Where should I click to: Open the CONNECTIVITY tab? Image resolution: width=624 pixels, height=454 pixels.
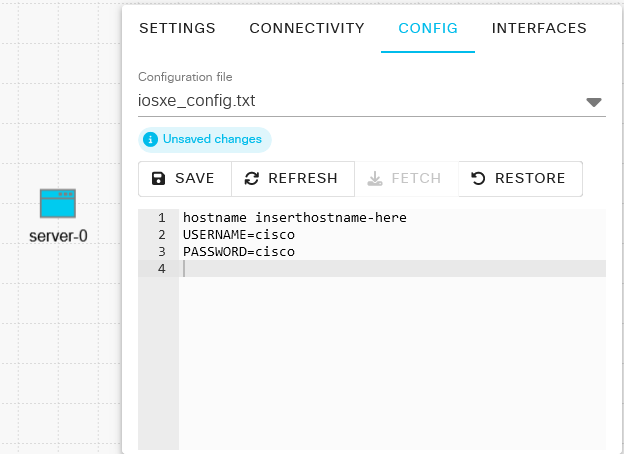(307, 28)
